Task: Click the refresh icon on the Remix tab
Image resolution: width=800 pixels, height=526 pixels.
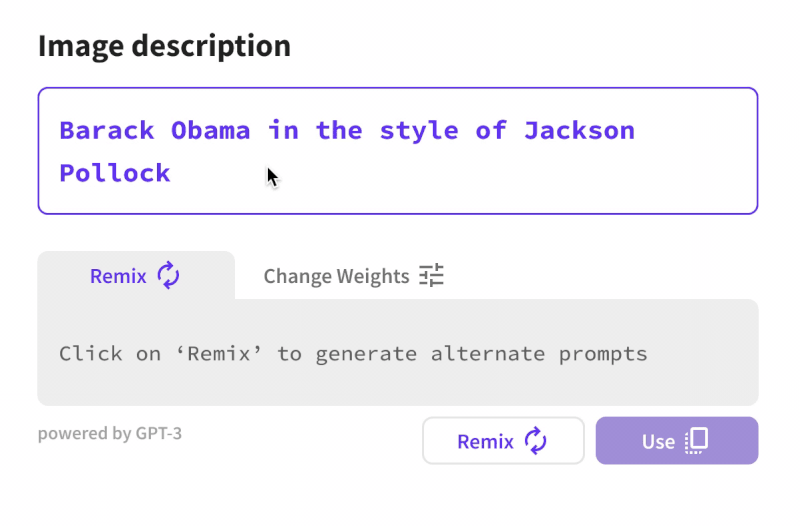Action: pyautogui.click(x=168, y=276)
